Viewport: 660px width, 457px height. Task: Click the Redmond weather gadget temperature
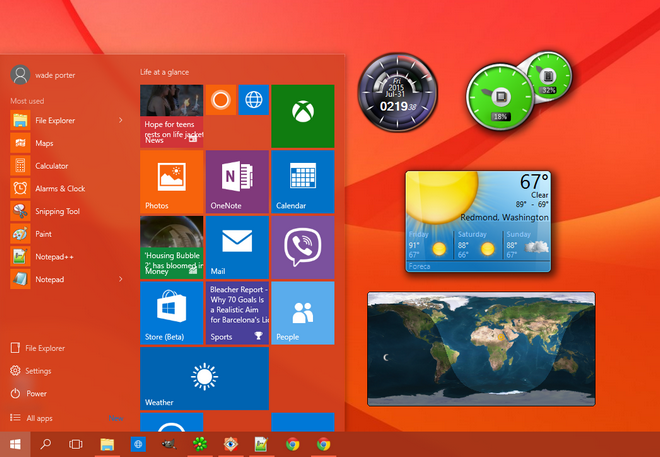click(x=534, y=182)
